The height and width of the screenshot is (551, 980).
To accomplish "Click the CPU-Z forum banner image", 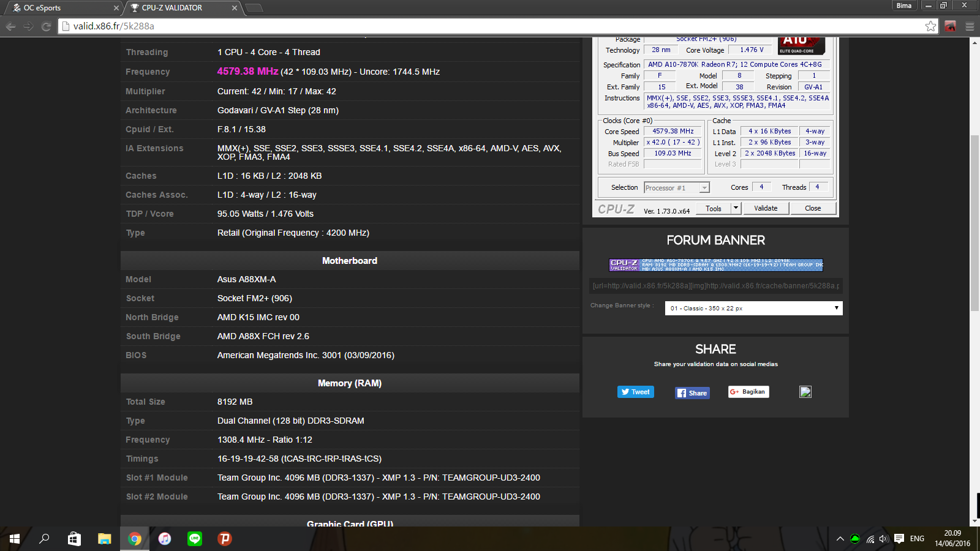I will [x=716, y=264].
